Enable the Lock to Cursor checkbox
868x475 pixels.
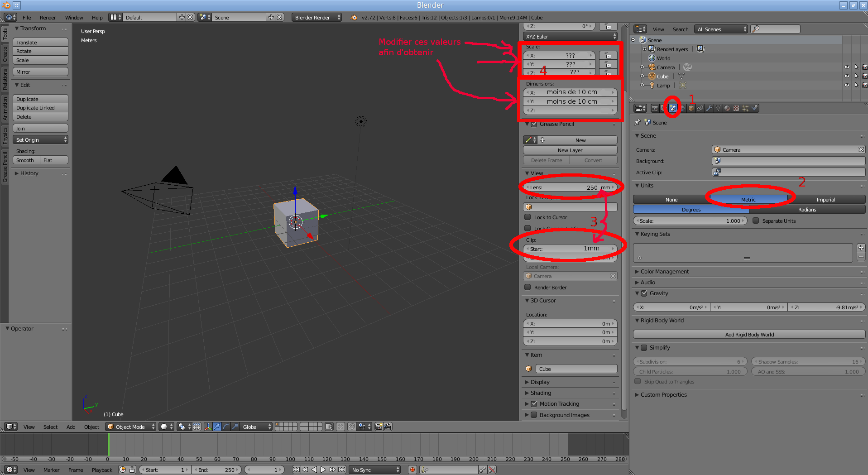[528, 217]
